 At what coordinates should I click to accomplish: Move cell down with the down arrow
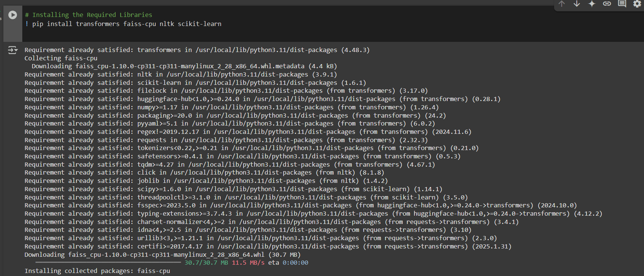click(577, 4)
